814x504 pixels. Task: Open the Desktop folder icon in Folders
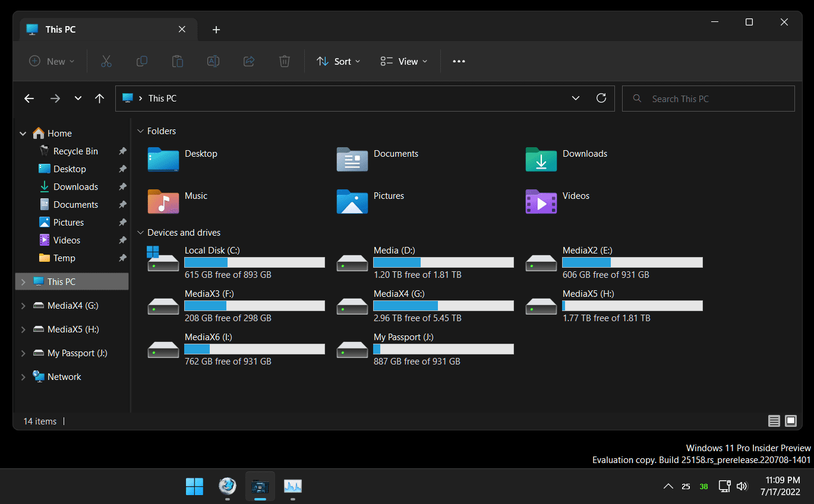(x=163, y=159)
